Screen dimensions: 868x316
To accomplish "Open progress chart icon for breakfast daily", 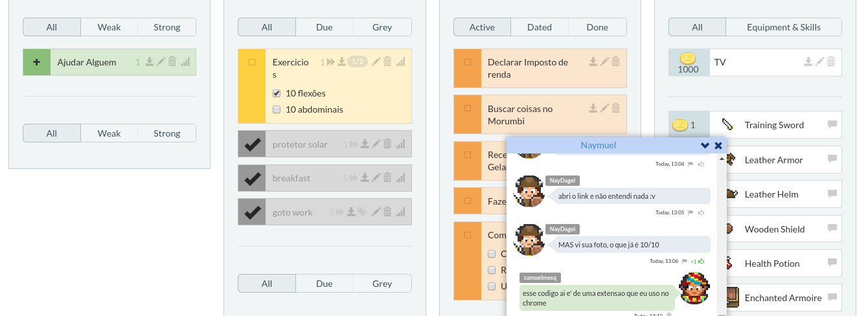I will (x=400, y=177).
